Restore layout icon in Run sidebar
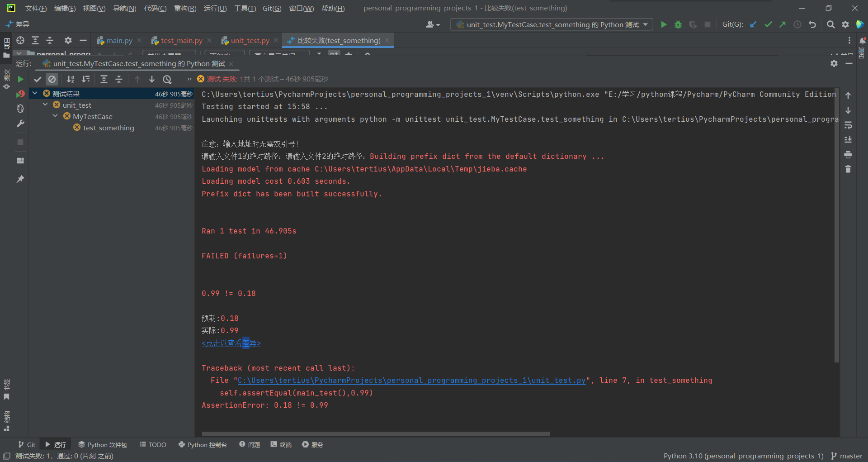Image resolution: width=868 pixels, height=462 pixels. (x=20, y=161)
